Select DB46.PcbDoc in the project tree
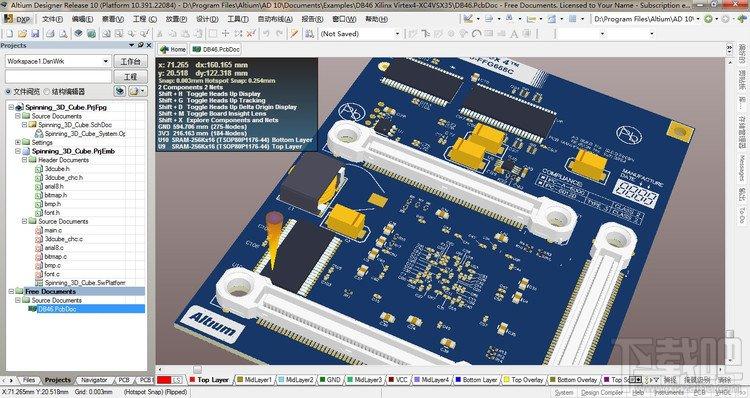Viewport: 750px width, 398px height. [x=56, y=309]
